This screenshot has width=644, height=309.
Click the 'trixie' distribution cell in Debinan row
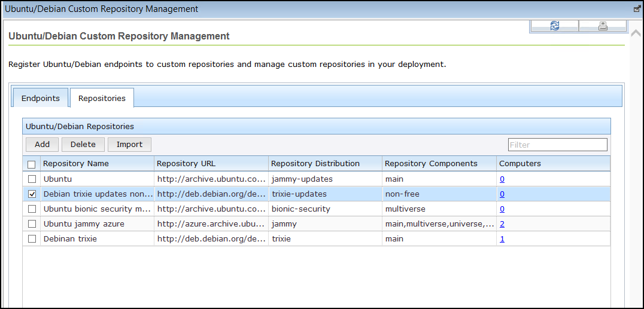(325, 239)
